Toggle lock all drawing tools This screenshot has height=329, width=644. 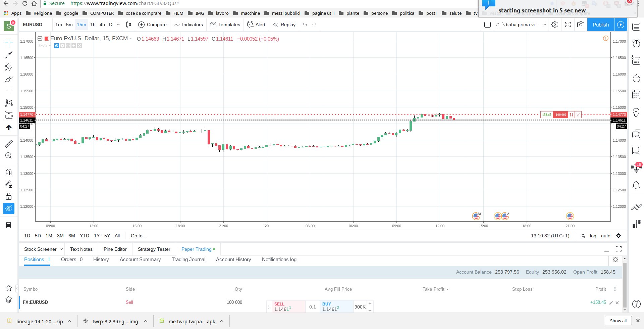[9, 196]
